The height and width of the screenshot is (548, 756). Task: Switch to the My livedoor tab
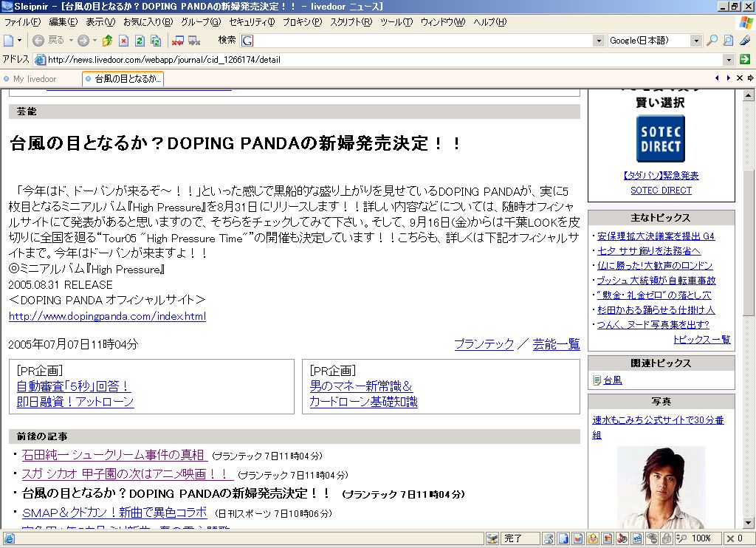click(35, 78)
